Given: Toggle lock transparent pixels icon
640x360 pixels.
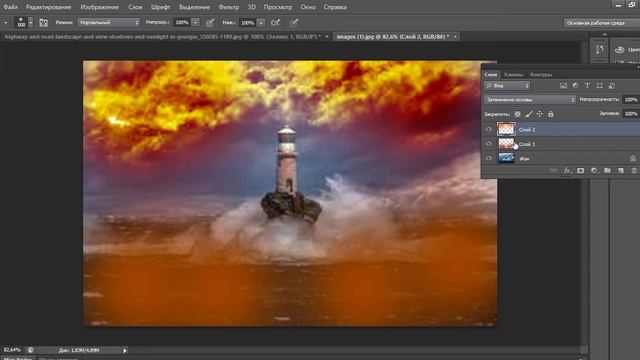Looking at the screenshot, I should pos(517,114).
